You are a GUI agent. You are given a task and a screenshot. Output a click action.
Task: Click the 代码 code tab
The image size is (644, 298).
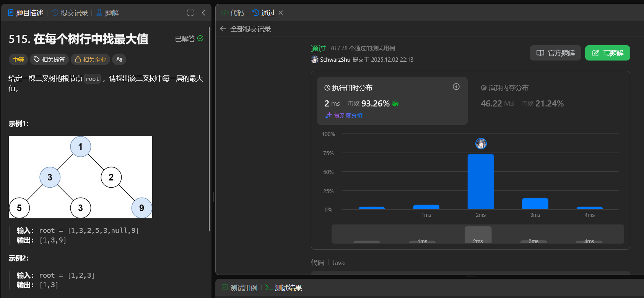tap(233, 13)
